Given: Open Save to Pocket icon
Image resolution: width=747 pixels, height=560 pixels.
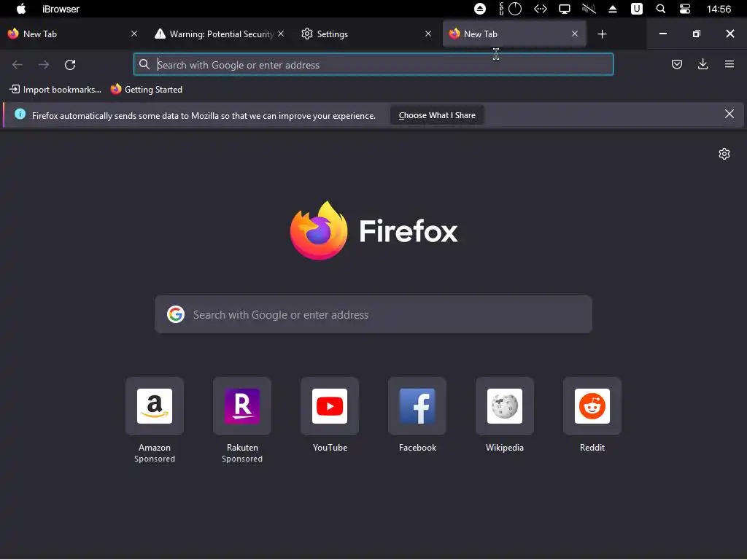Looking at the screenshot, I should pos(676,64).
